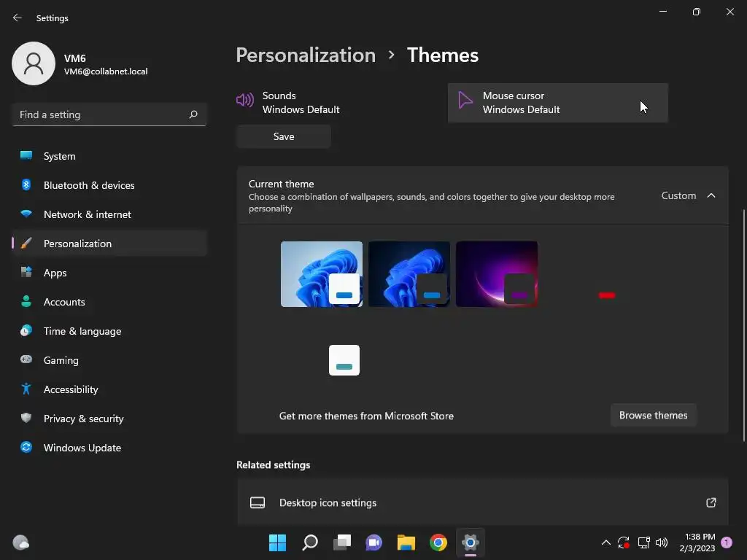Show hidden system tray icons
This screenshot has height=560, width=747.
tap(605, 542)
